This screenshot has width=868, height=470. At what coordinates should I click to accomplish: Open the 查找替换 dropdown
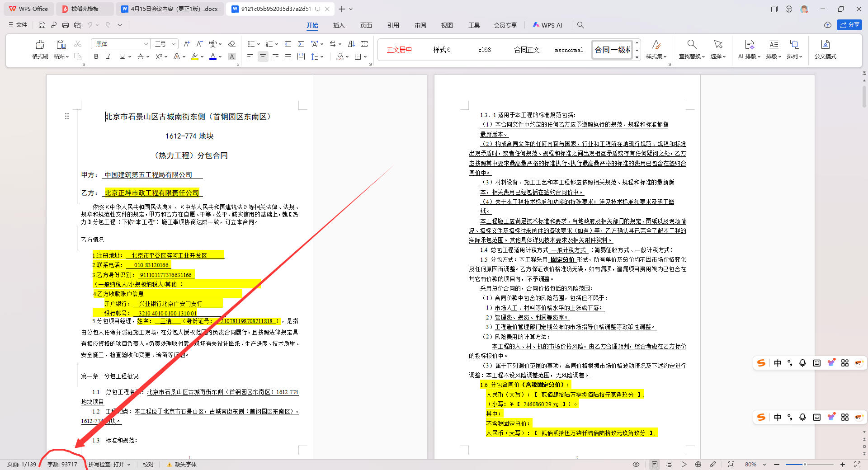[x=692, y=56]
